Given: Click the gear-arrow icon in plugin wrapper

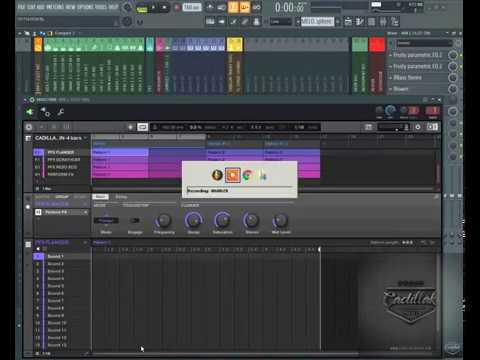Looking at the screenshot, I should click(x=45, y=112).
